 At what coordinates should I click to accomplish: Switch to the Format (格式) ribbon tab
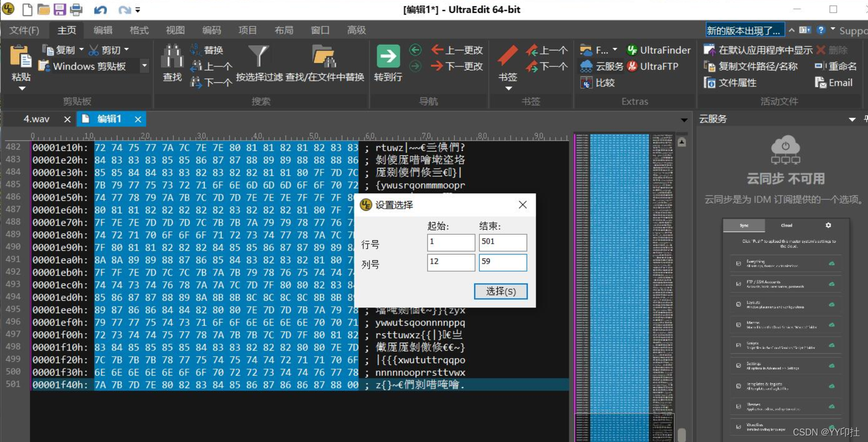(139, 30)
